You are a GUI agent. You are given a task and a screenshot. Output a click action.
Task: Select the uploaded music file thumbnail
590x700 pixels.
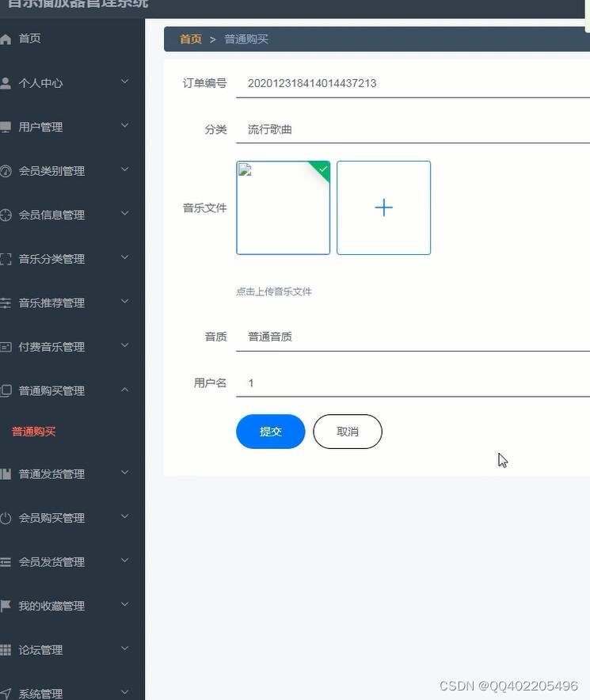point(284,208)
